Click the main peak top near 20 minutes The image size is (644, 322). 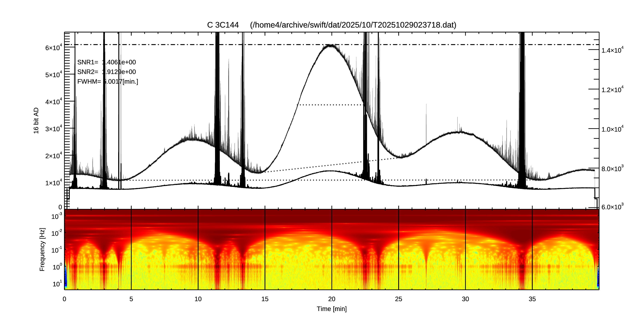pyautogui.click(x=331, y=46)
